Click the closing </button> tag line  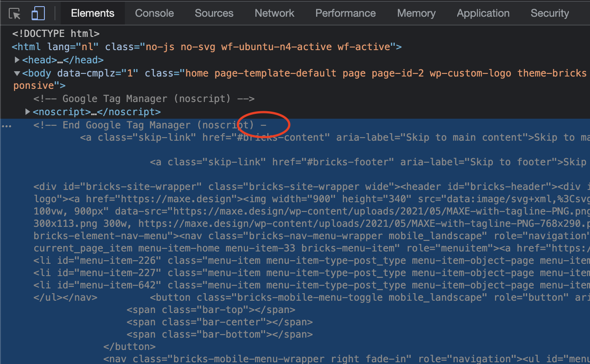[x=129, y=347]
